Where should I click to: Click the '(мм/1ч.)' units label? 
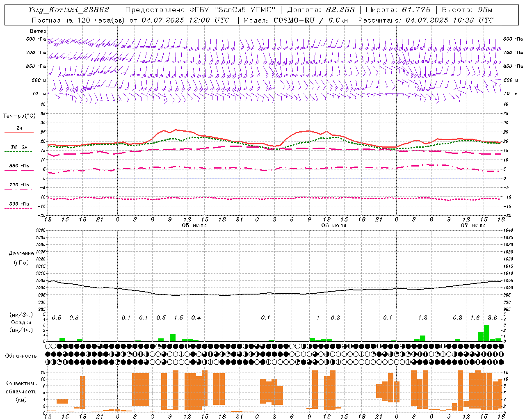(21, 330)
